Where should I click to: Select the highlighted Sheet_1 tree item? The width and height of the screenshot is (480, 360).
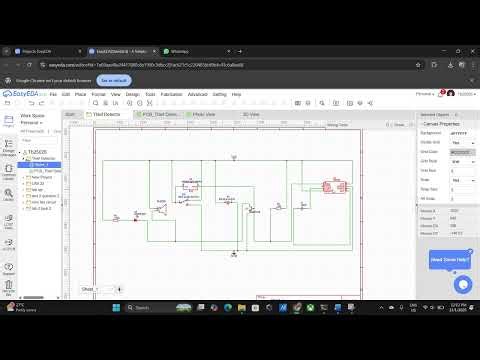pyautogui.click(x=39, y=165)
